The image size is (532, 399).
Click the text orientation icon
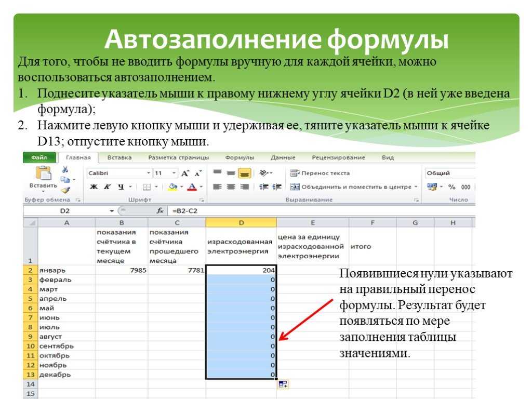click(x=264, y=173)
